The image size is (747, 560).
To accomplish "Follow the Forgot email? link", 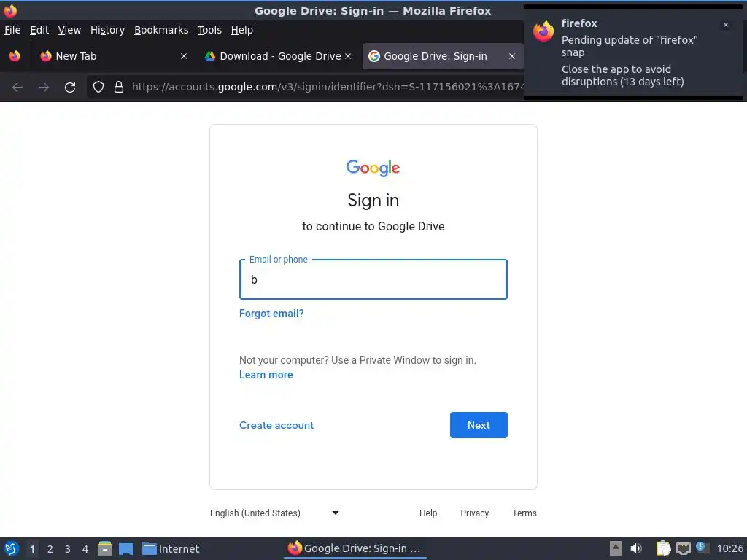I will click(271, 314).
